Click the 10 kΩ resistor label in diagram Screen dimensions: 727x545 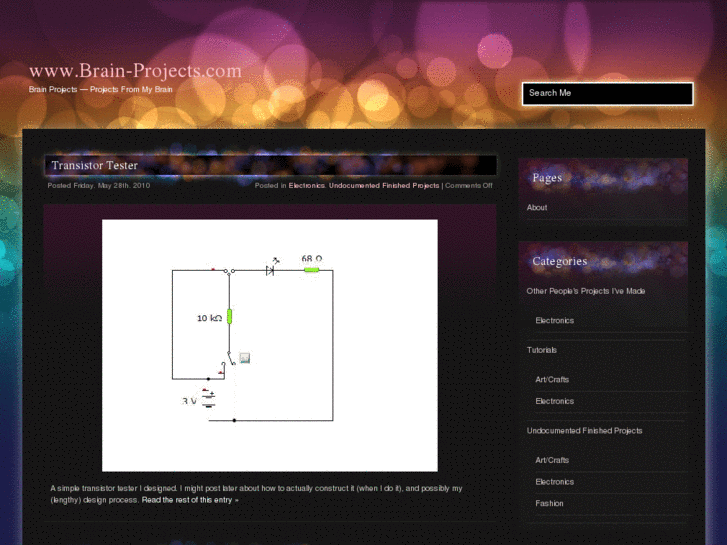210,318
